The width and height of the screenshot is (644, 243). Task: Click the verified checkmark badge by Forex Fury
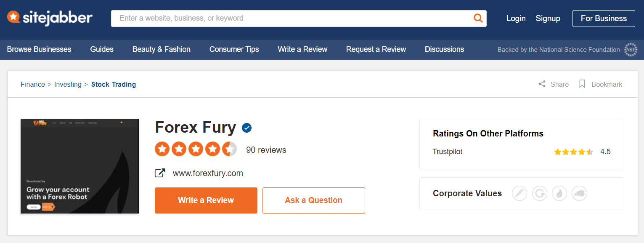(247, 128)
